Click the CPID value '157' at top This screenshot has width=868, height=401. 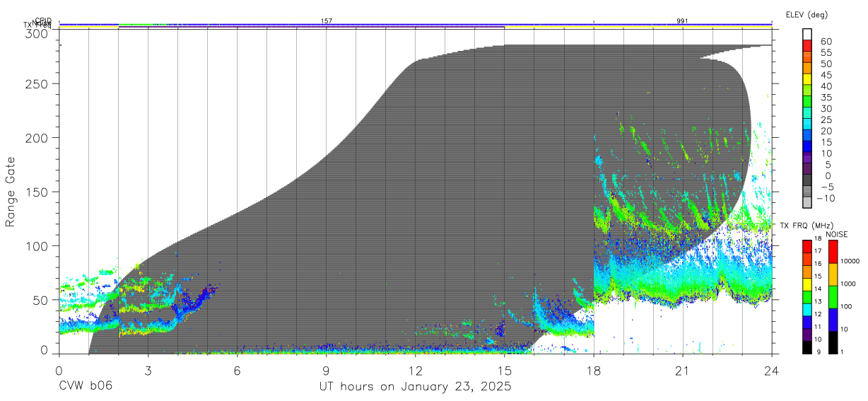(327, 21)
